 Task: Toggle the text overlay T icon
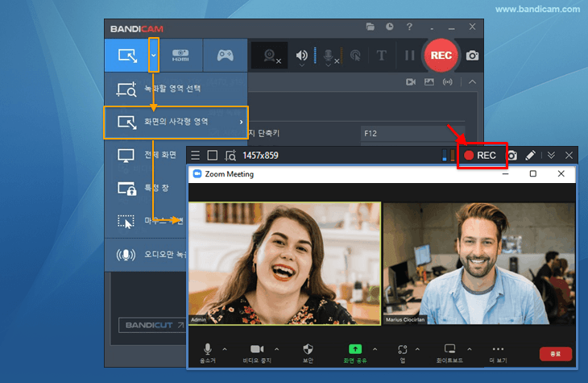pos(381,56)
